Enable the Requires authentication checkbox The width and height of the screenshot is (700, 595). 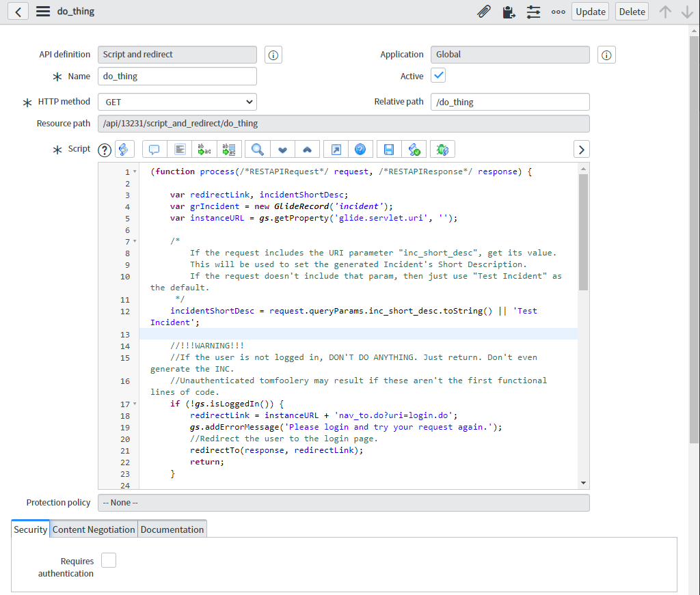point(109,560)
